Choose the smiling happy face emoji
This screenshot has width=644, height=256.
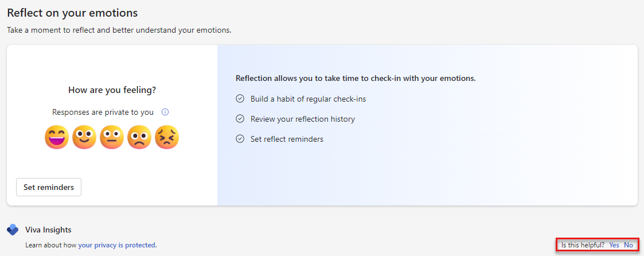pos(84,137)
